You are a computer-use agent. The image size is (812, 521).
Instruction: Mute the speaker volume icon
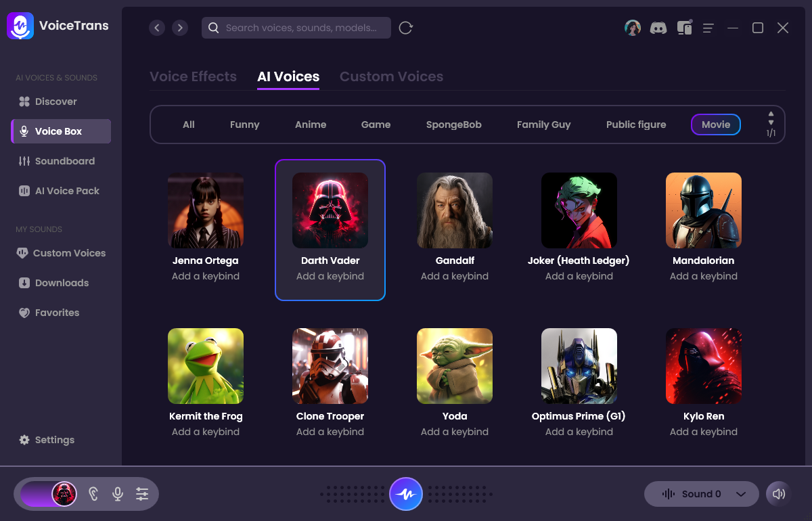click(779, 494)
